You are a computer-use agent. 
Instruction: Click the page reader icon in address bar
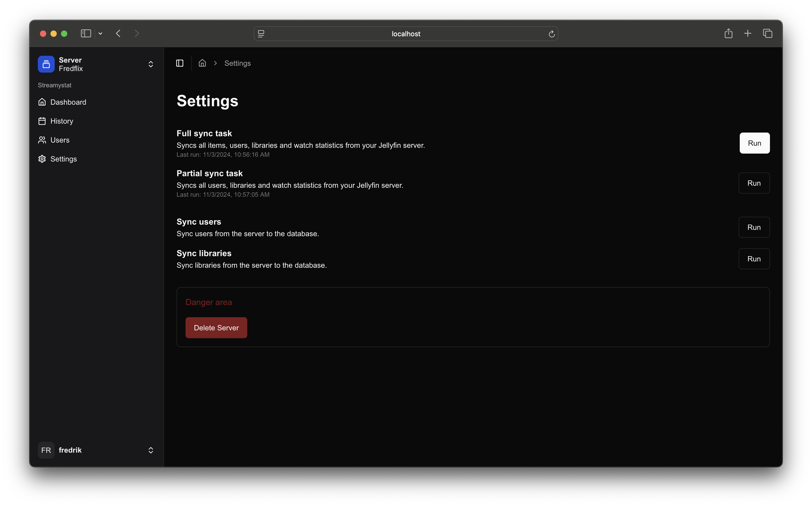261,34
